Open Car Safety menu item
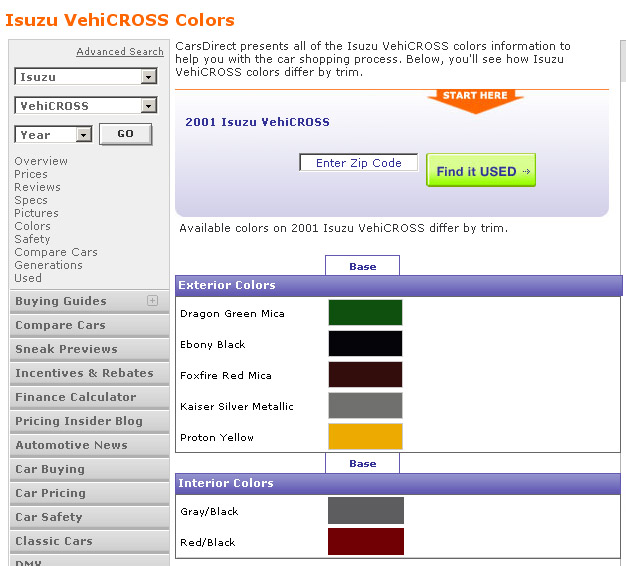Screen dimensions: 626x566 point(89,517)
